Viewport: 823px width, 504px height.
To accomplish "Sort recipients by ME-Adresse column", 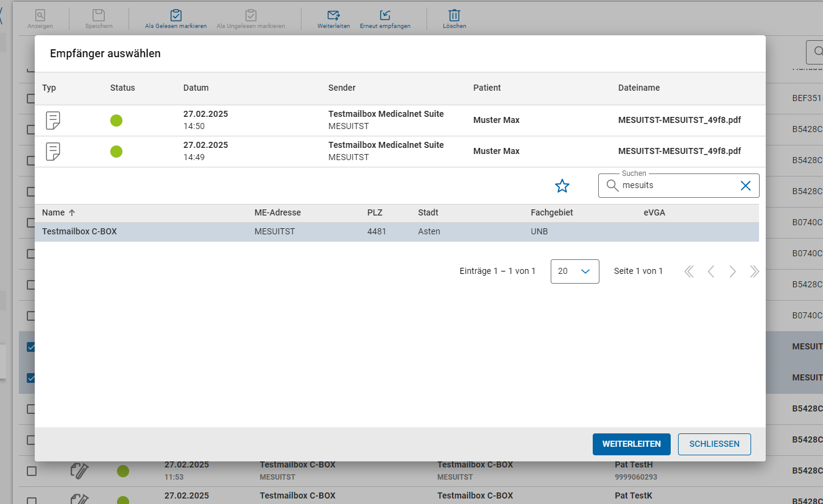I will pyautogui.click(x=278, y=213).
